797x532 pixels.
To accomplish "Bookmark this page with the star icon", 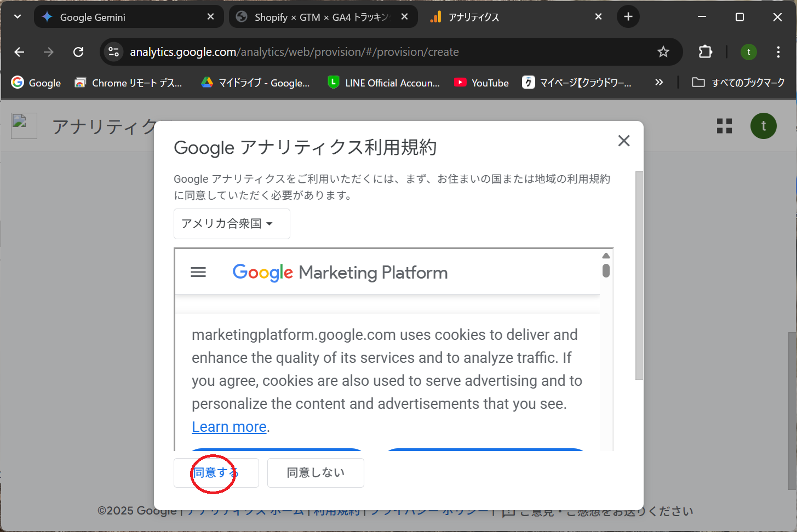I will (663, 52).
